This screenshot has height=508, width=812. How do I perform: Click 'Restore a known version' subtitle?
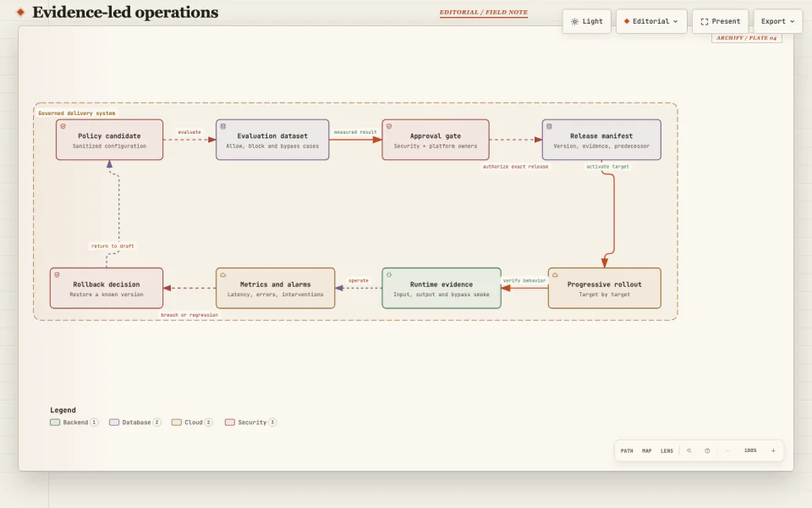click(107, 295)
